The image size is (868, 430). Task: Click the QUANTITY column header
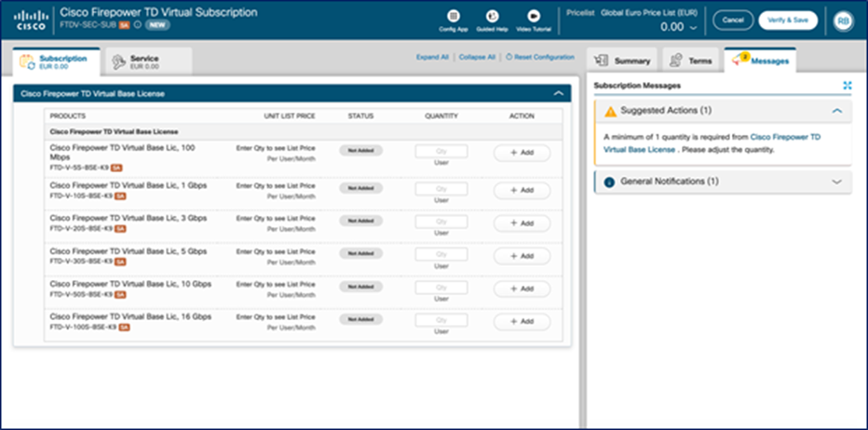441,116
